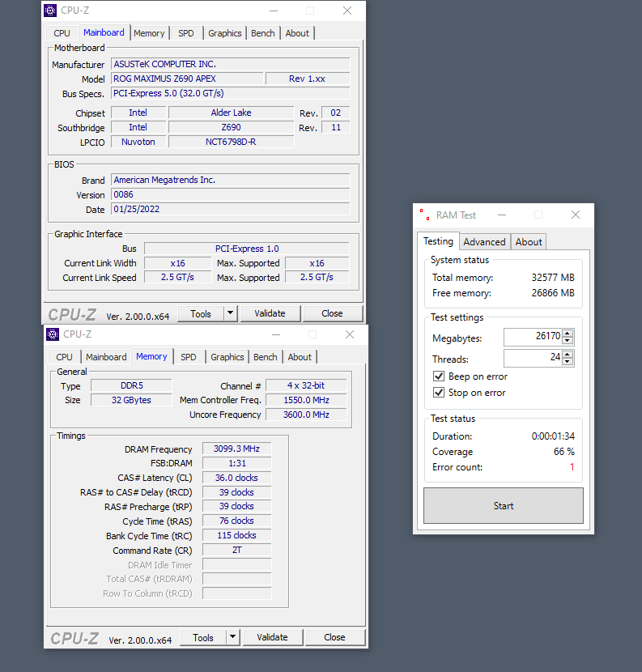Click the Coverage 66 % value

pyautogui.click(x=564, y=452)
